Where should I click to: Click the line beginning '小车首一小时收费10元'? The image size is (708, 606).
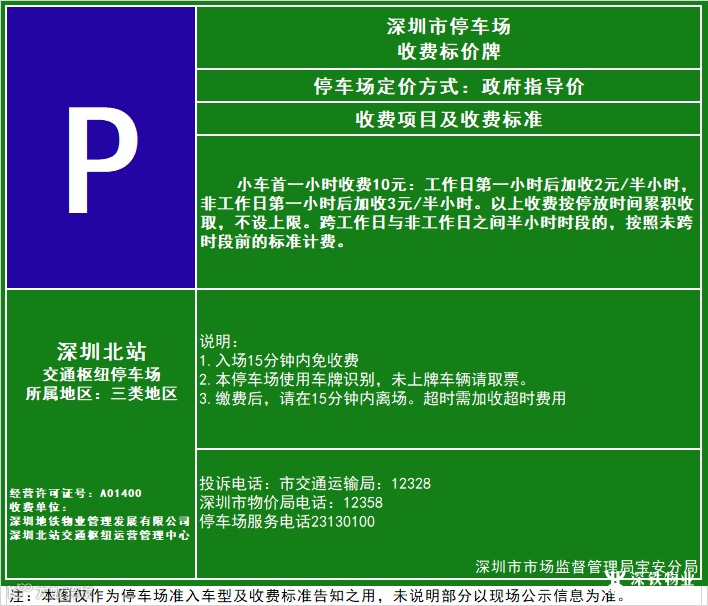click(463, 184)
